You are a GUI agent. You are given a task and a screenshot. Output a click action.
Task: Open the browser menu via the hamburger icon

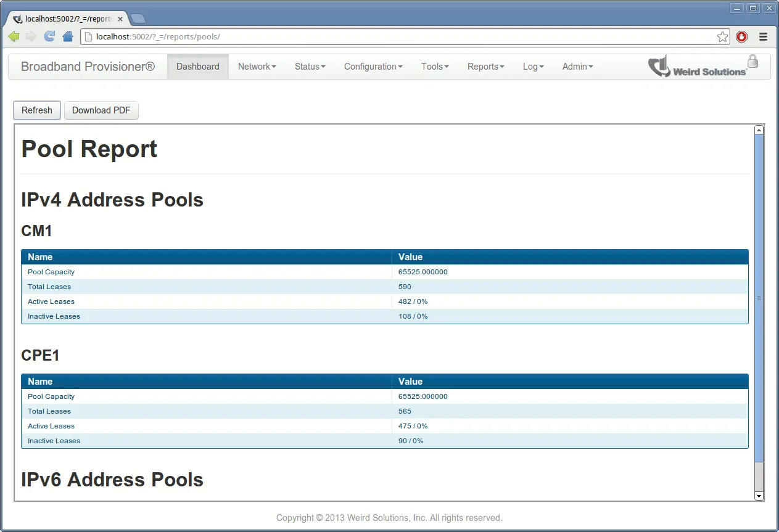coord(763,36)
